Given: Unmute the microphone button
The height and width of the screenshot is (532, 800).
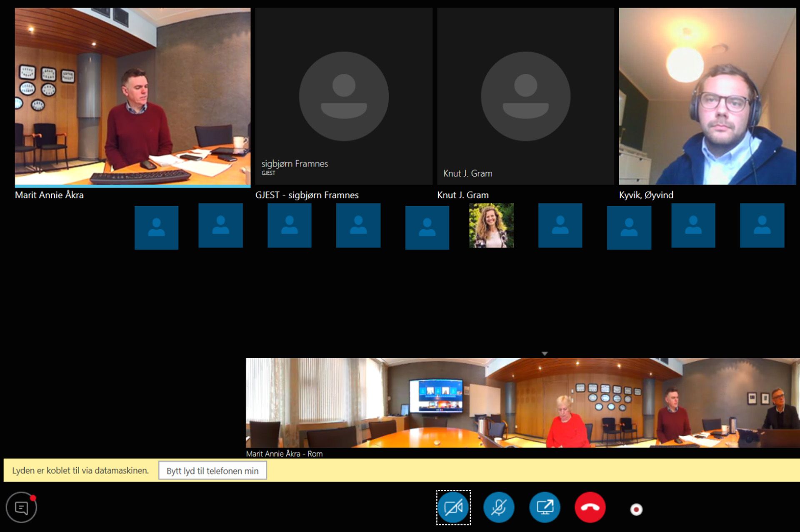Looking at the screenshot, I should pos(499,507).
